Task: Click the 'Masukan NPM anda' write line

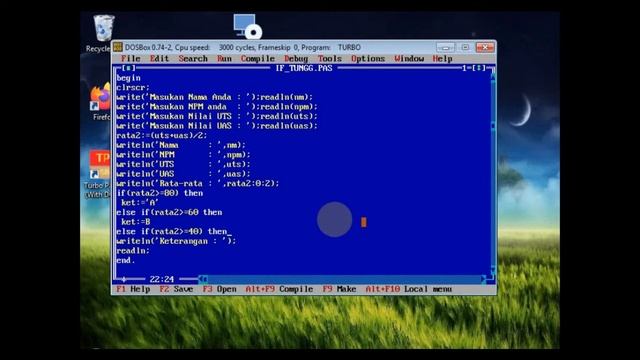Action: point(217,107)
